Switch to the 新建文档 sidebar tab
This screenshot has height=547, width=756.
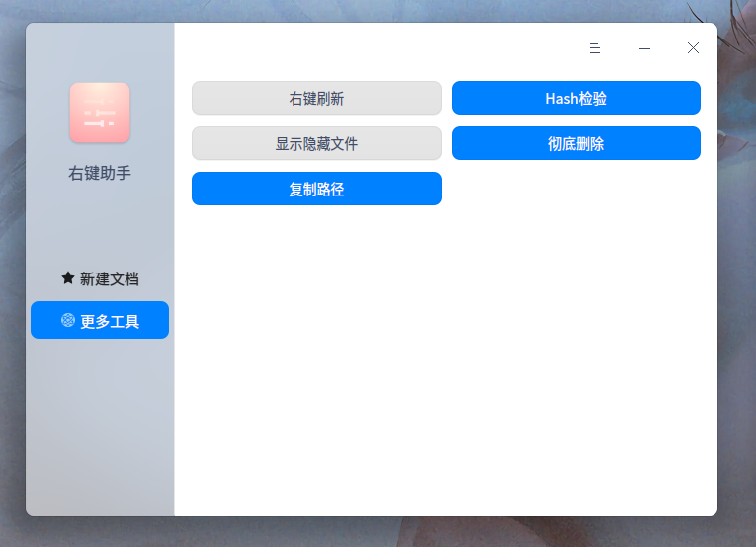click(x=100, y=278)
